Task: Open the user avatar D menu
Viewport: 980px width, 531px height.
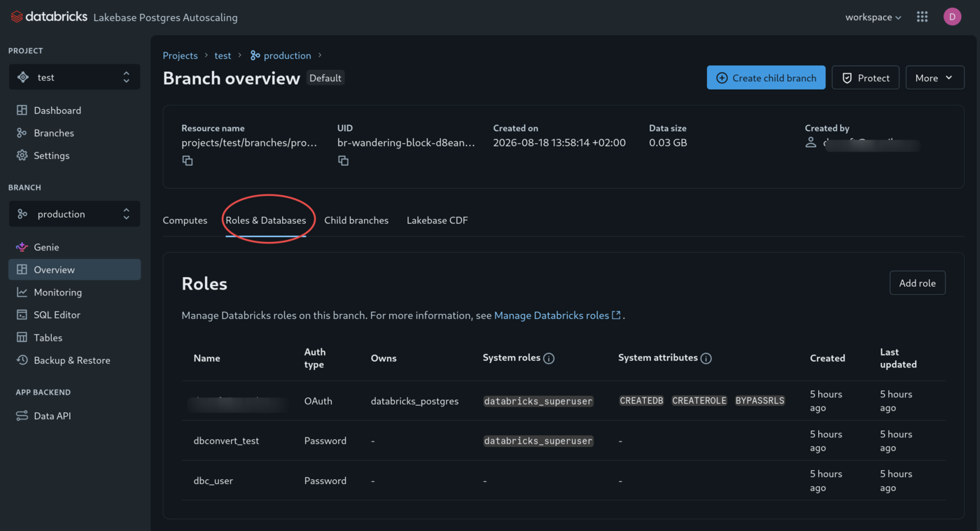Action: click(952, 17)
